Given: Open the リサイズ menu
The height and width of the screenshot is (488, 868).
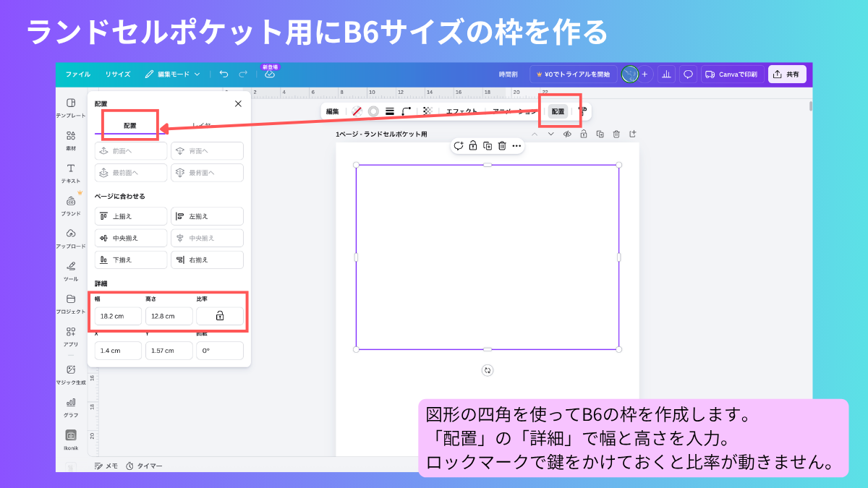Looking at the screenshot, I should click(117, 74).
